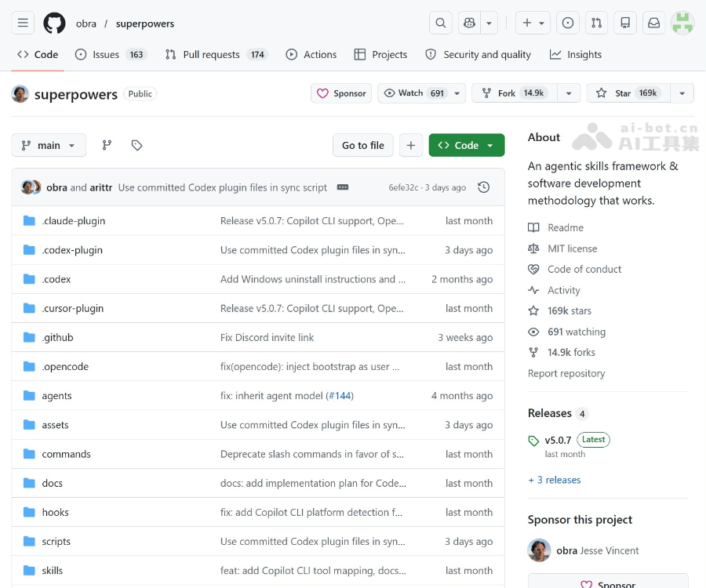Click the docs folder icon

click(29, 483)
